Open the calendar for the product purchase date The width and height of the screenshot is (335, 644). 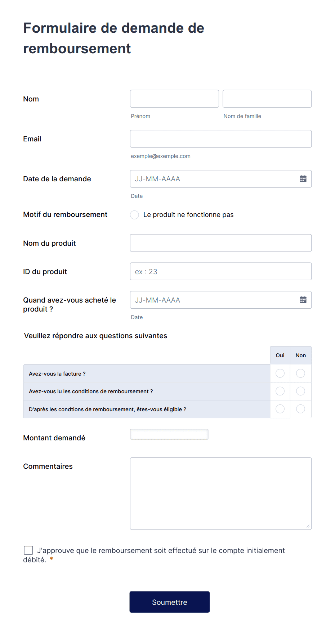coord(303,300)
